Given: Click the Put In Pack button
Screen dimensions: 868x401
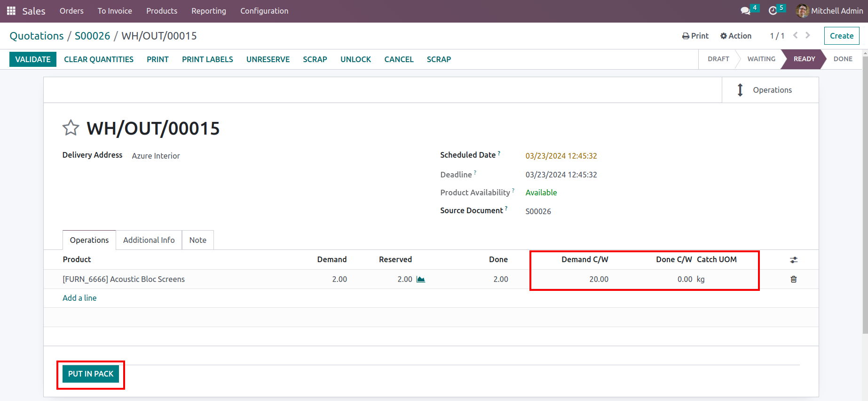Looking at the screenshot, I should coord(91,374).
